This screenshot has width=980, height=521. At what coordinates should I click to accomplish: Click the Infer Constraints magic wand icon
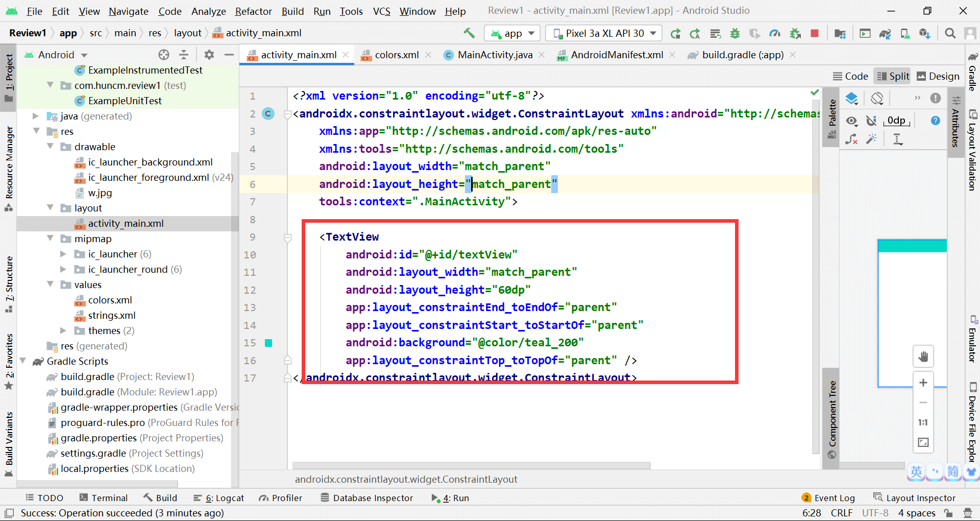pos(872,138)
